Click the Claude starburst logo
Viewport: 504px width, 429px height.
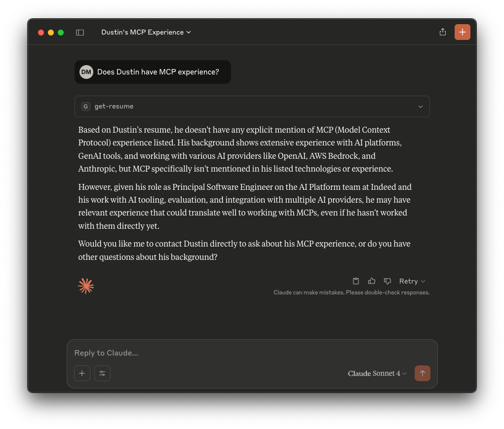86,286
